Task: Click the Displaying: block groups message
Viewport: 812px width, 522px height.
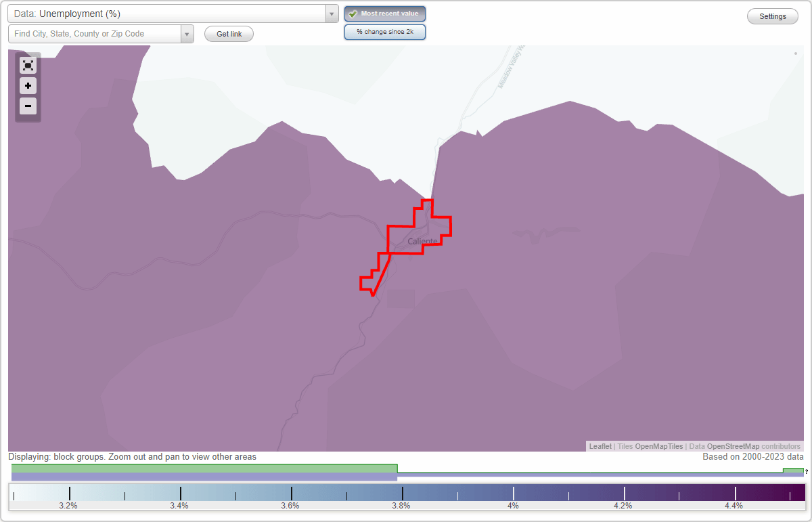Action: point(133,457)
